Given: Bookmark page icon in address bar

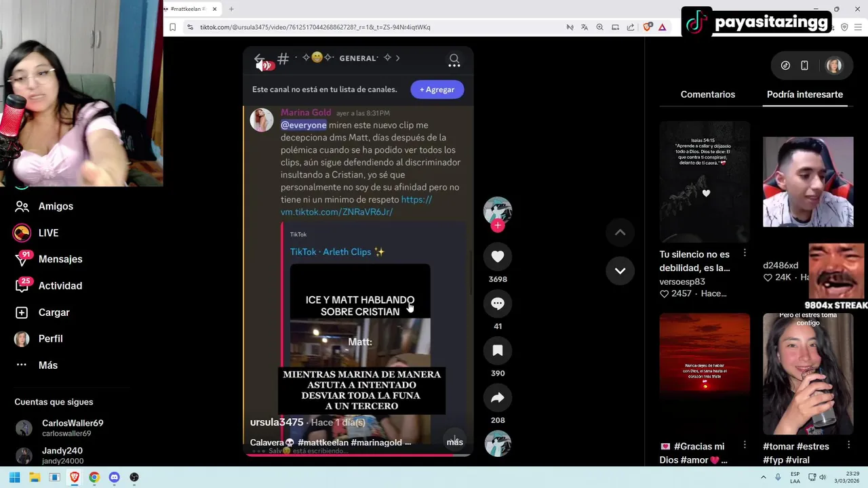Looking at the screenshot, I should point(173,27).
